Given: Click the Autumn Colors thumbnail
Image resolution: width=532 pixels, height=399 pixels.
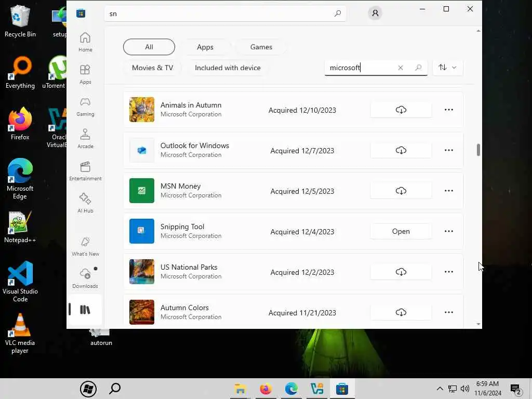Looking at the screenshot, I should click(142, 312).
